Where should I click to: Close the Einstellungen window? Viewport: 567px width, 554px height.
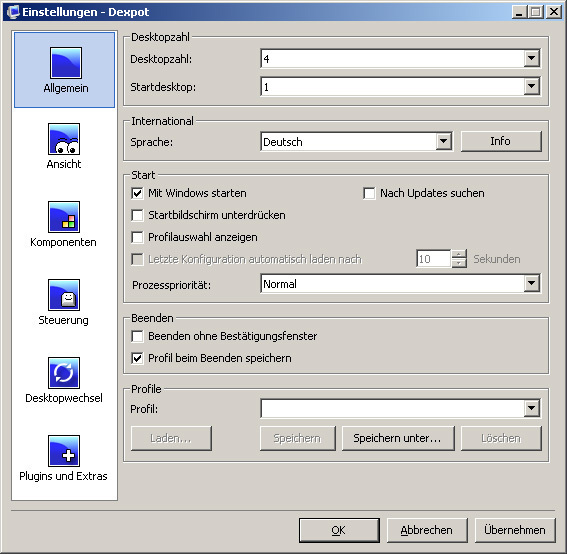(554, 12)
